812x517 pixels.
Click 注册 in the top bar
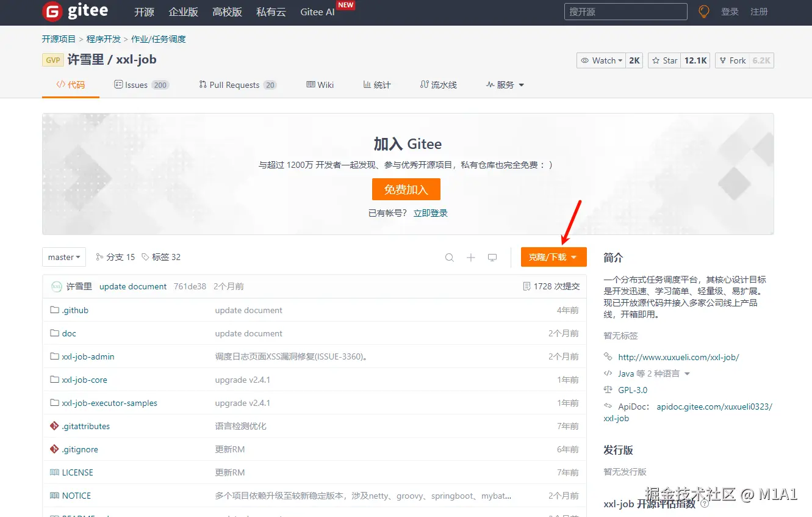(x=759, y=12)
